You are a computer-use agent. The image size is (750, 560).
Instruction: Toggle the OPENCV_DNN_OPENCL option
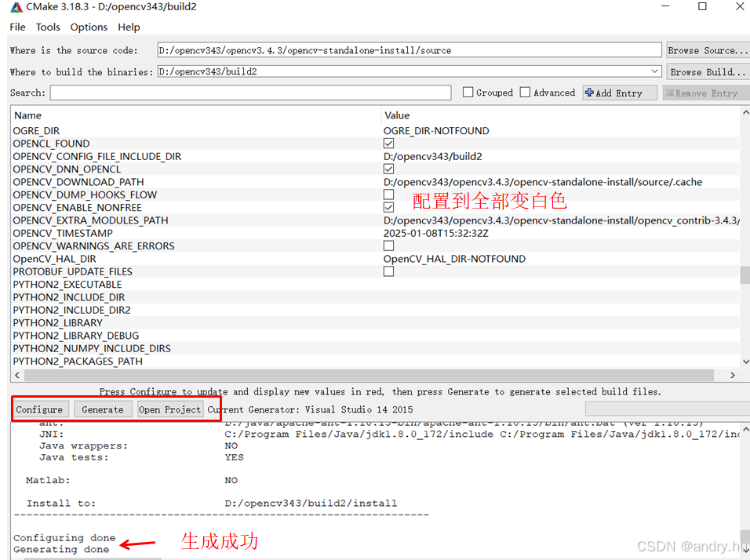(x=388, y=169)
